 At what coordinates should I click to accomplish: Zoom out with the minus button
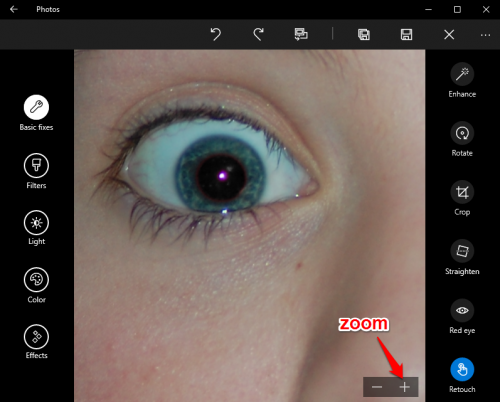377,387
